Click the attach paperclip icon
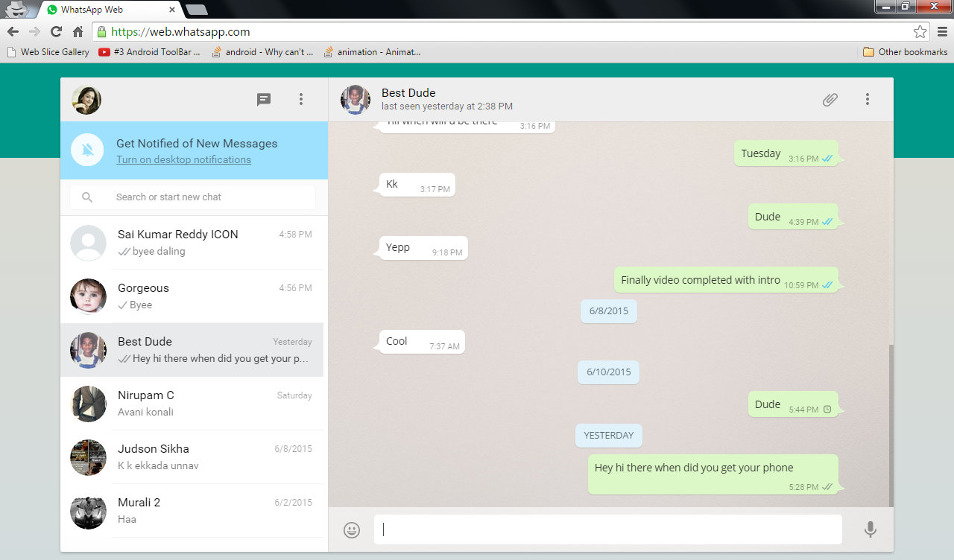Screen dimensions: 954x560 [x=830, y=99]
